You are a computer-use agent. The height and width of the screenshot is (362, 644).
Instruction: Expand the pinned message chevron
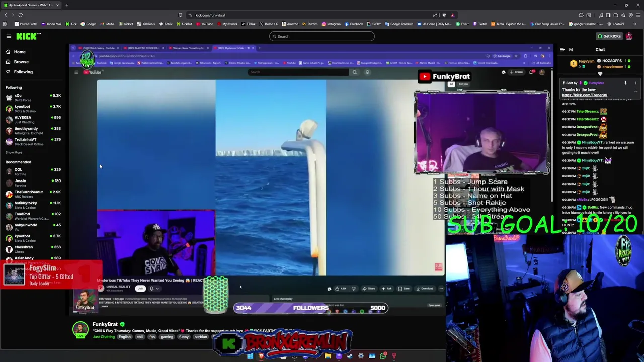click(635, 92)
